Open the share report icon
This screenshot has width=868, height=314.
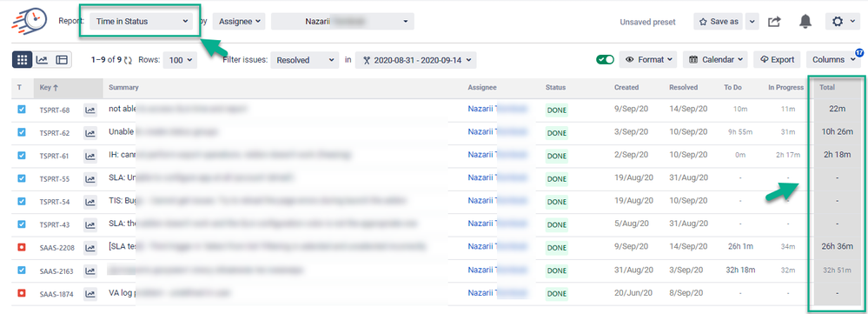[774, 22]
